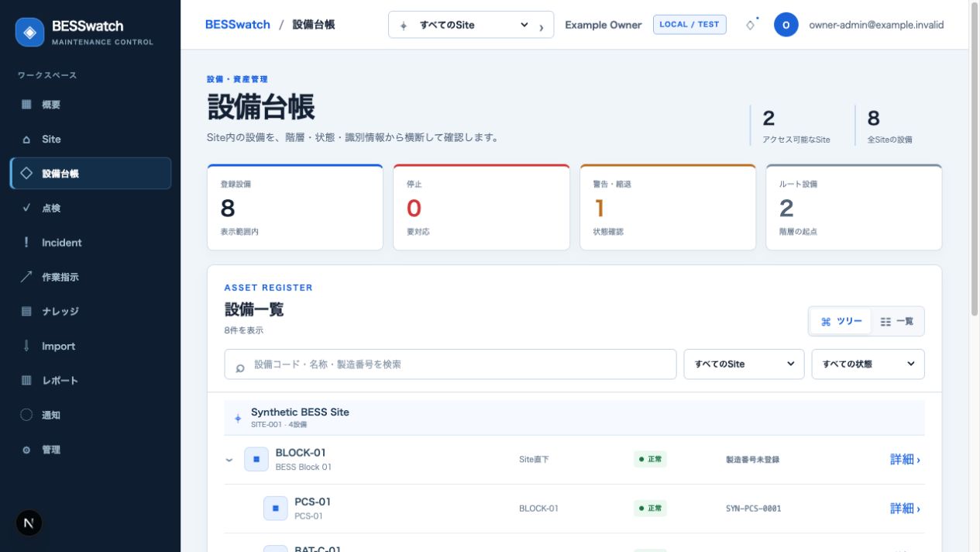The width and height of the screenshot is (980, 552).
Task: Open the Import page
Action: coord(91,346)
